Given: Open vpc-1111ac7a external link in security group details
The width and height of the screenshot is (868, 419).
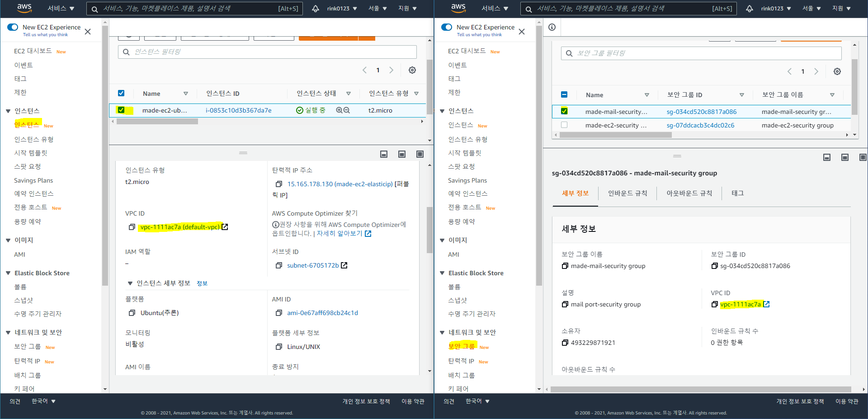Looking at the screenshot, I should [766, 304].
